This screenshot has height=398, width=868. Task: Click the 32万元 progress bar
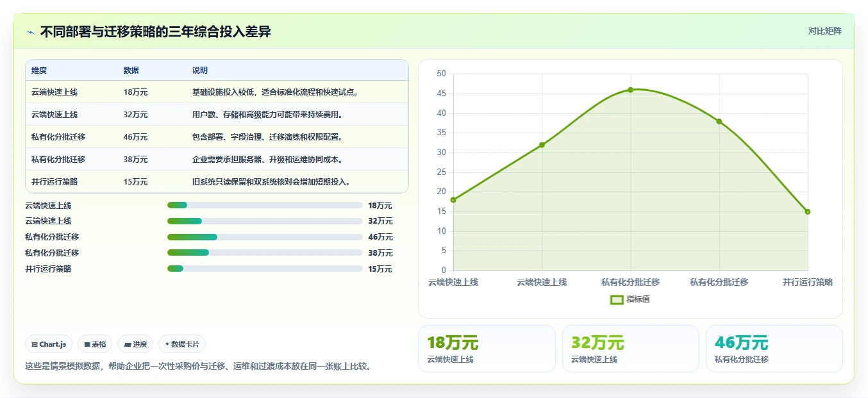[x=265, y=221]
